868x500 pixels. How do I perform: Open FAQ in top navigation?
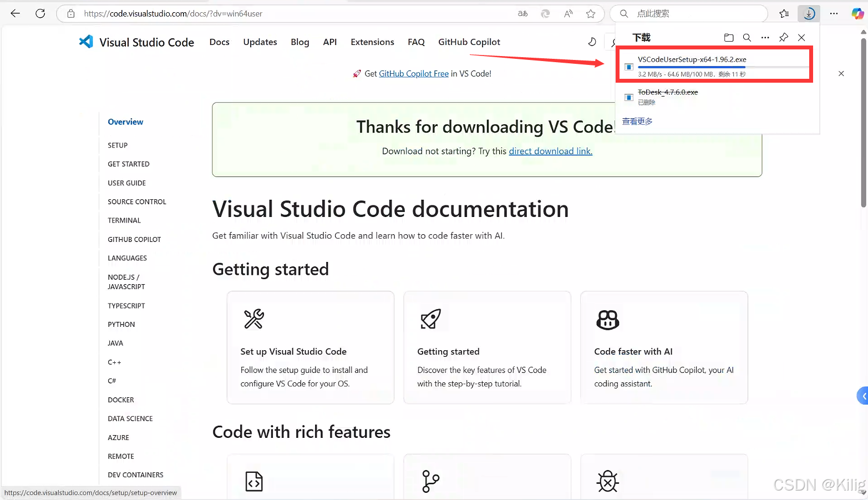[417, 42]
